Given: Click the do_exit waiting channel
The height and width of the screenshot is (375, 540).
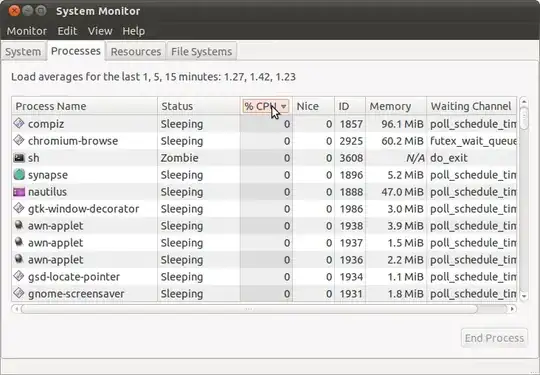Looking at the screenshot, I should click(449, 158).
